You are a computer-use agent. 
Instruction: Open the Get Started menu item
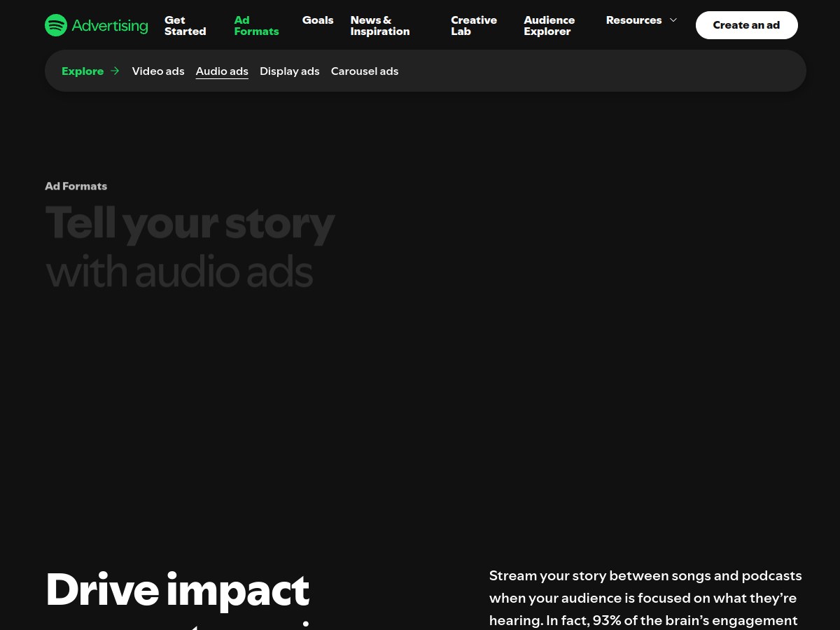[185, 26]
